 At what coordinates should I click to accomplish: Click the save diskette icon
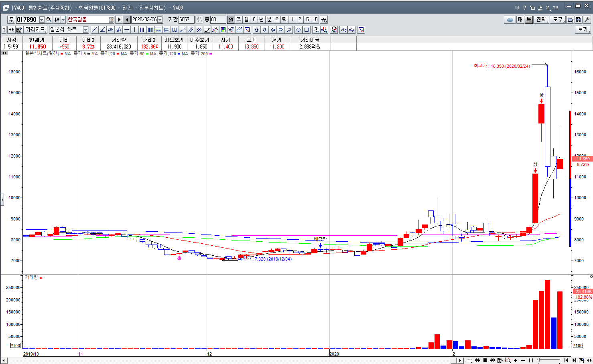point(578,19)
